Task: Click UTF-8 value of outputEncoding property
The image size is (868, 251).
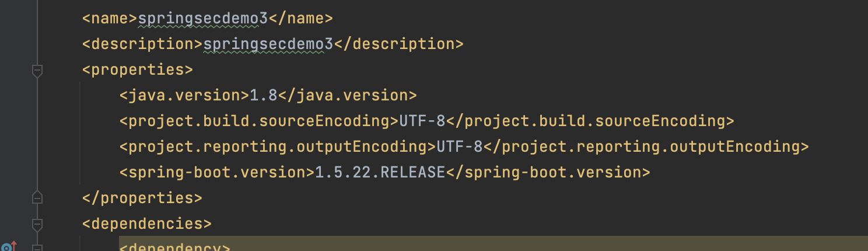Action: tap(459, 147)
